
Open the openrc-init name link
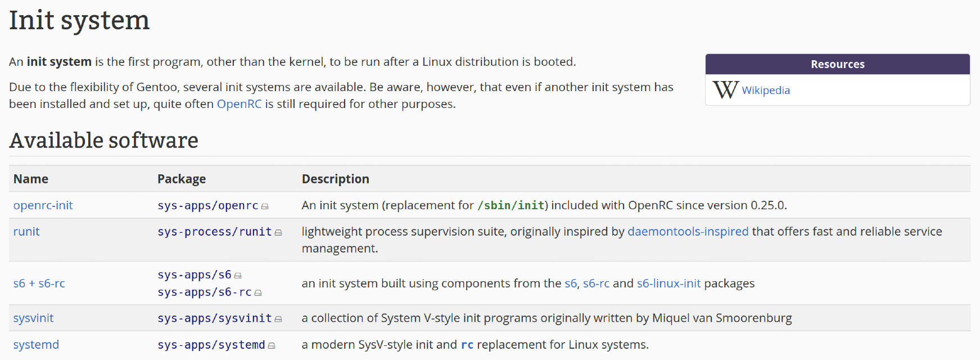coord(43,205)
